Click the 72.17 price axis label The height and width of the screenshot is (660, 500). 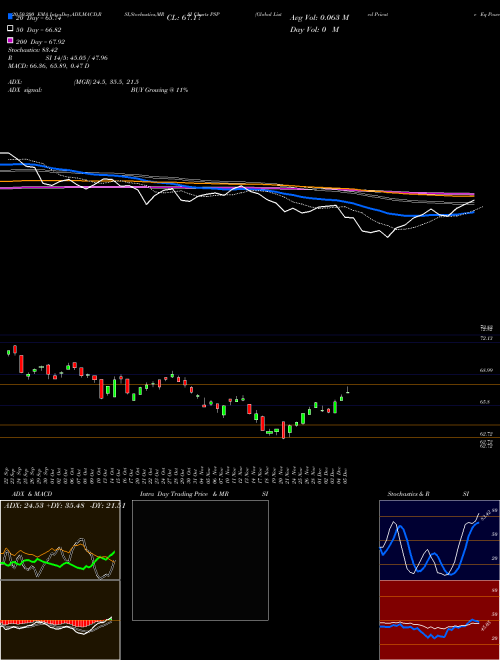pyautogui.click(x=486, y=338)
